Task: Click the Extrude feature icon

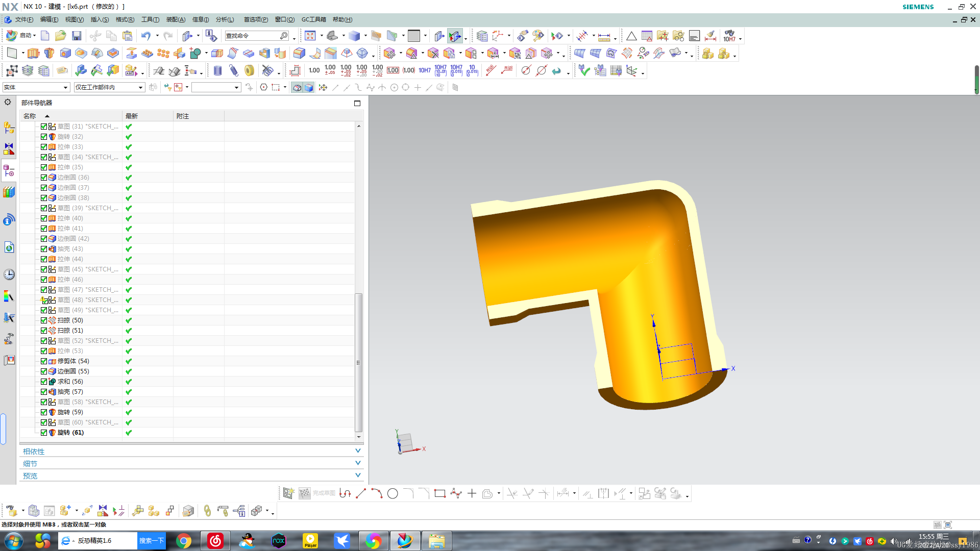Action: pyautogui.click(x=33, y=53)
